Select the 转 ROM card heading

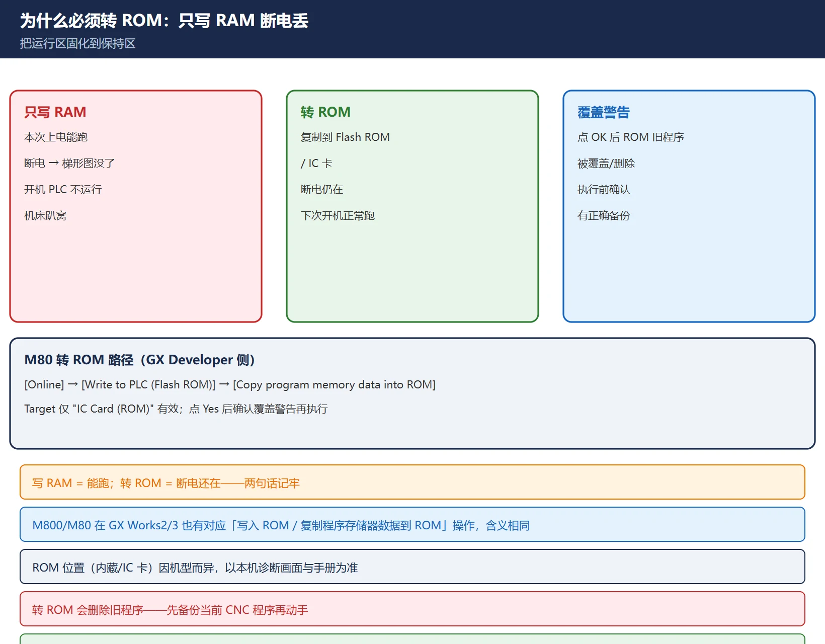(325, 112)
